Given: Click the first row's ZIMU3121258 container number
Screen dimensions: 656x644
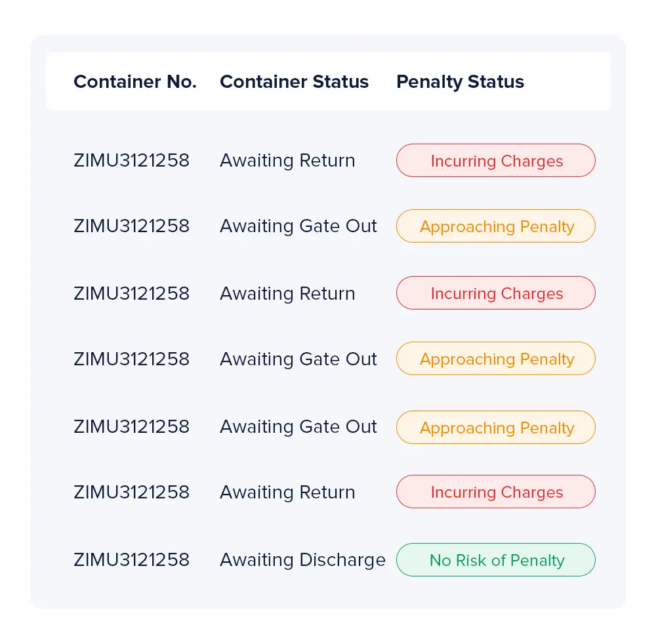Looking at the screenshot, I should coord(131,161).
